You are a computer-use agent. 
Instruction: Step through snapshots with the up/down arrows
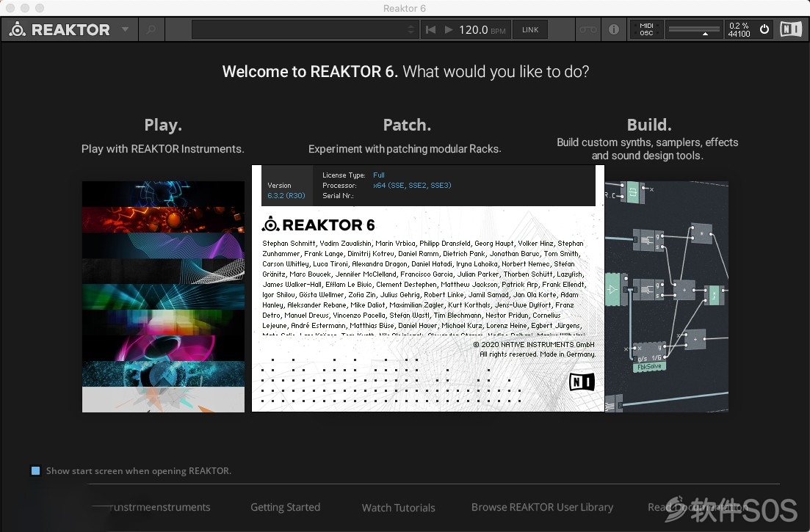point(411,29)
